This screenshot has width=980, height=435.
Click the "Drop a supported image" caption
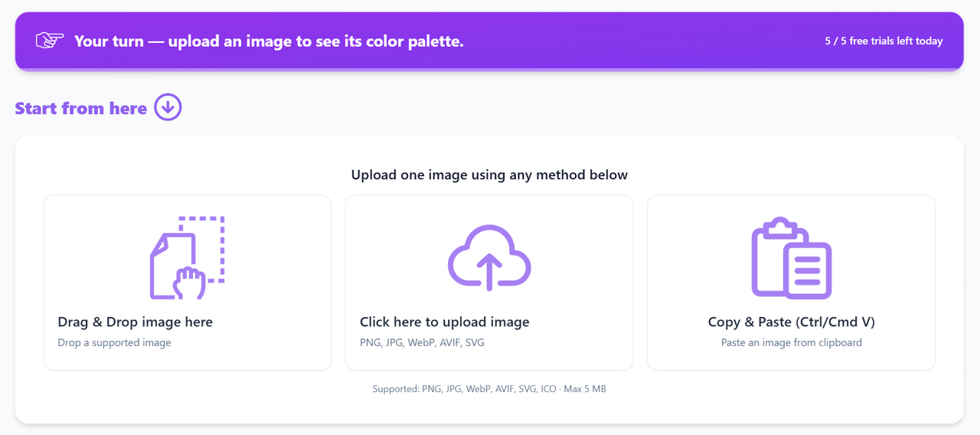point(114,342)
